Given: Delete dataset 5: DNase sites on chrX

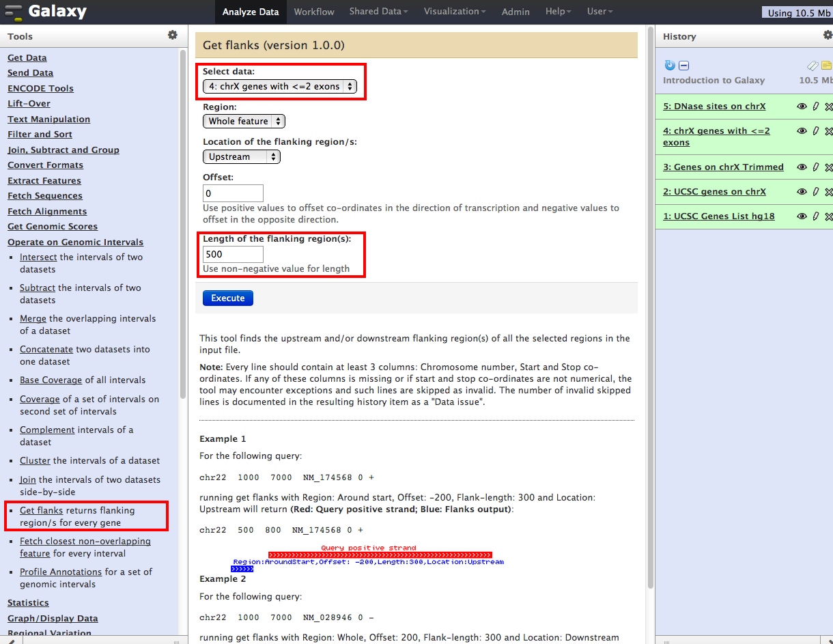Looking at the screenshot, I should click(x=829, y=107).
